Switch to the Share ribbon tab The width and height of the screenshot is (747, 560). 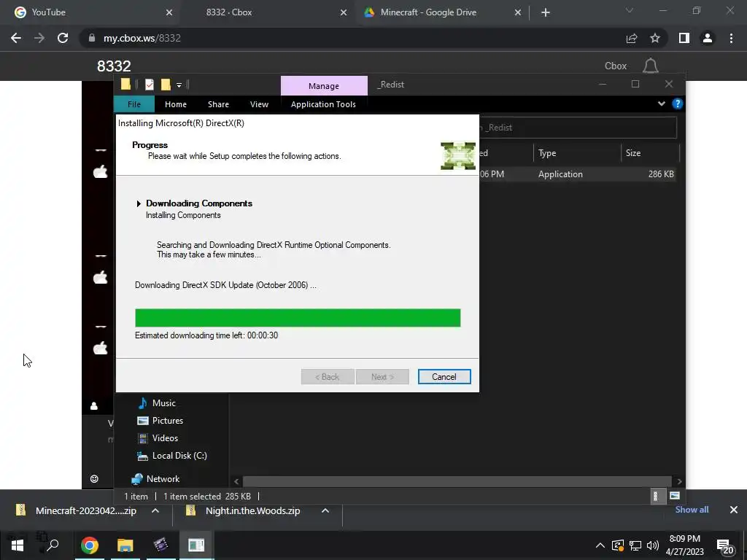tap(218, 104)
